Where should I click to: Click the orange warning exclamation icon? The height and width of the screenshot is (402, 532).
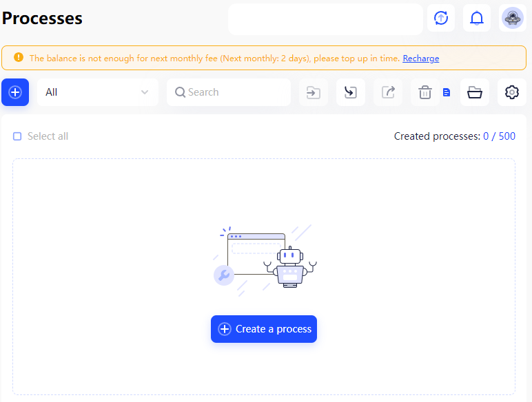click(19, 57)
